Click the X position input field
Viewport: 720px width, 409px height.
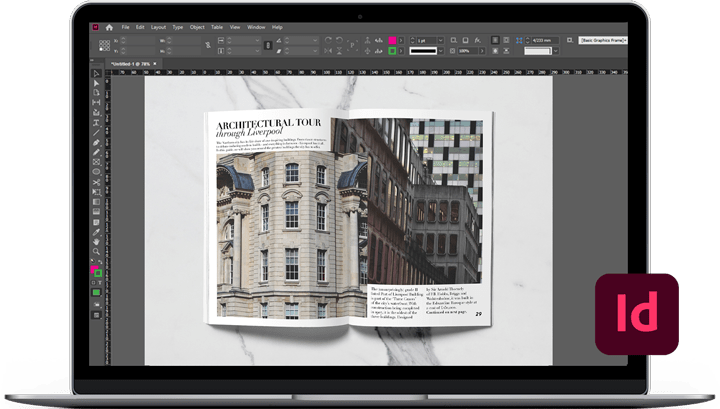point(141,40)
